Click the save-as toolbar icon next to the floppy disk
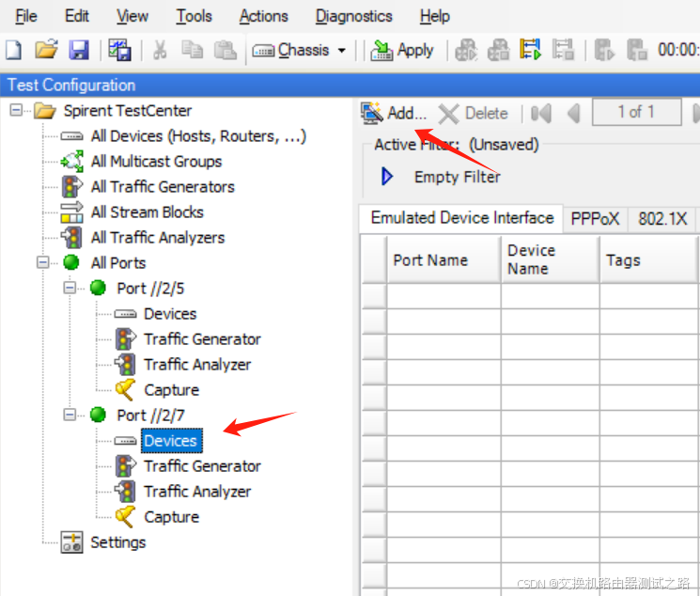Viewport: 700px width, 596px height. click(x=119, y=50)
